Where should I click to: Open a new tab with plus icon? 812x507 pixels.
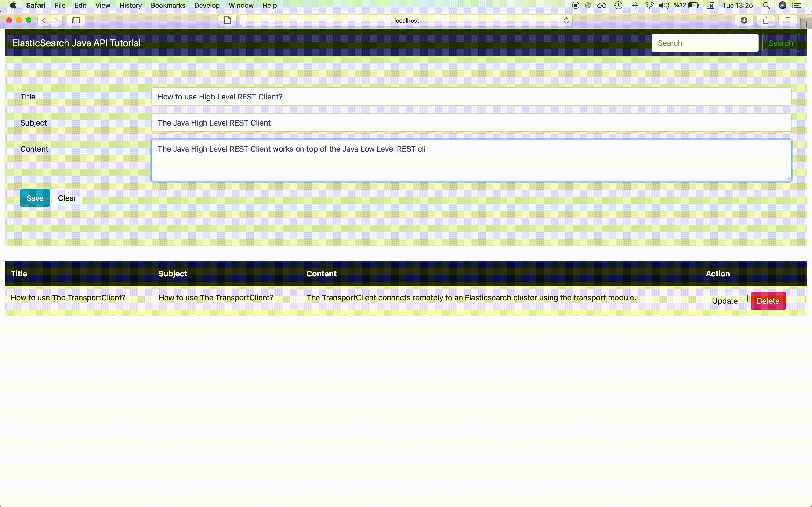pyautogui.click(x=806, y=24)
